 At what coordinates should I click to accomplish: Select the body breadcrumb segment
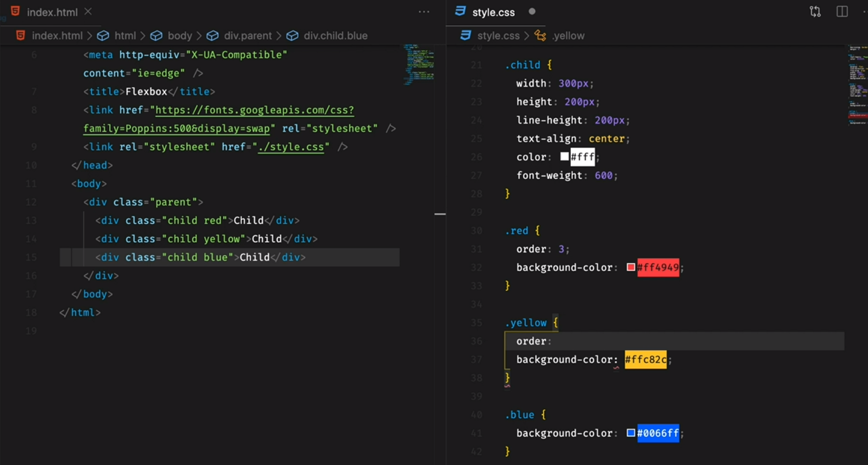click(x=180, y=36)
